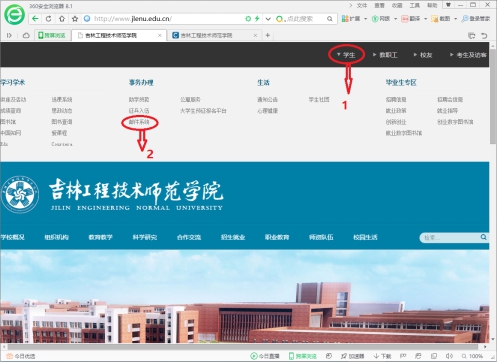Click the site search magnifier icon
Screen dimensions: 498x363
(483, 237)
